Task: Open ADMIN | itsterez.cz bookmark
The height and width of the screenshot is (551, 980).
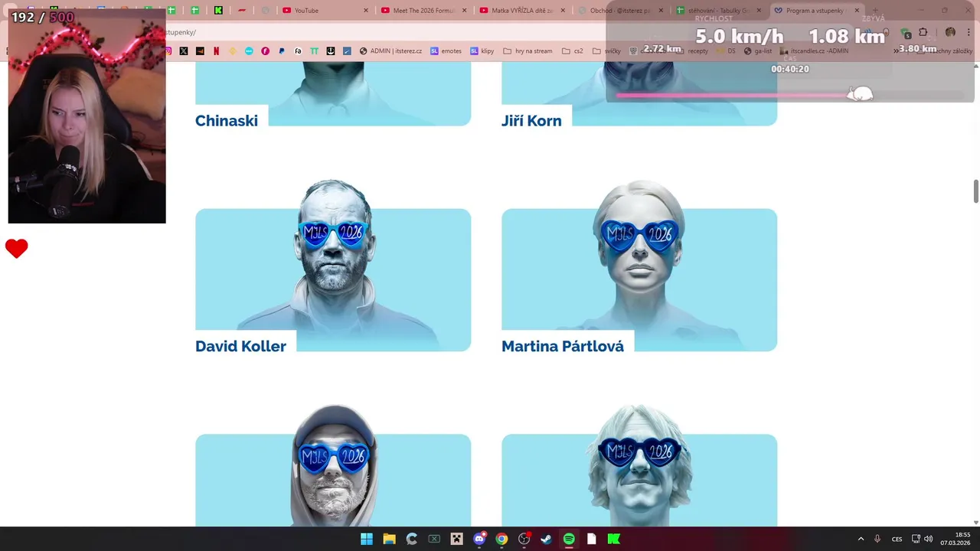Action: (390, 51)
